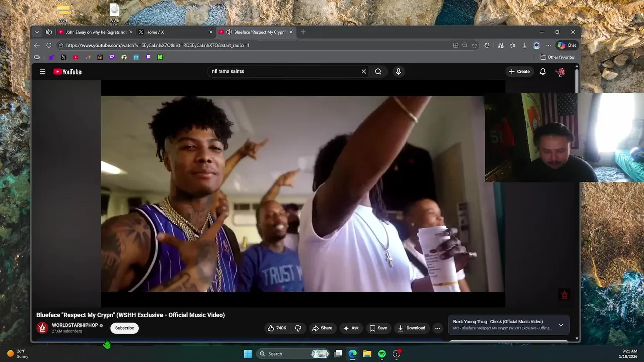Start voice search with the microphone
The height and width of the screenshot is (362, 644).
tap(398, 71)
